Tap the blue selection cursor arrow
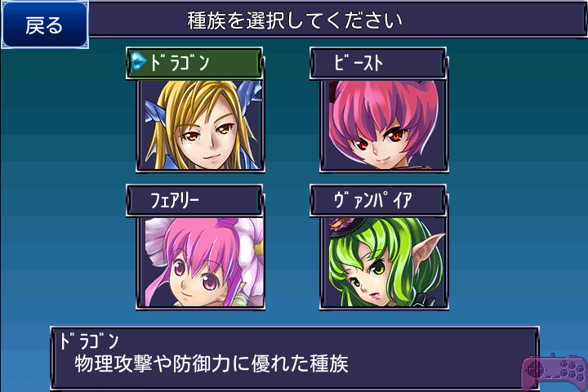The height and width of the screenshot is (392, 588). [x=138, y=62]
